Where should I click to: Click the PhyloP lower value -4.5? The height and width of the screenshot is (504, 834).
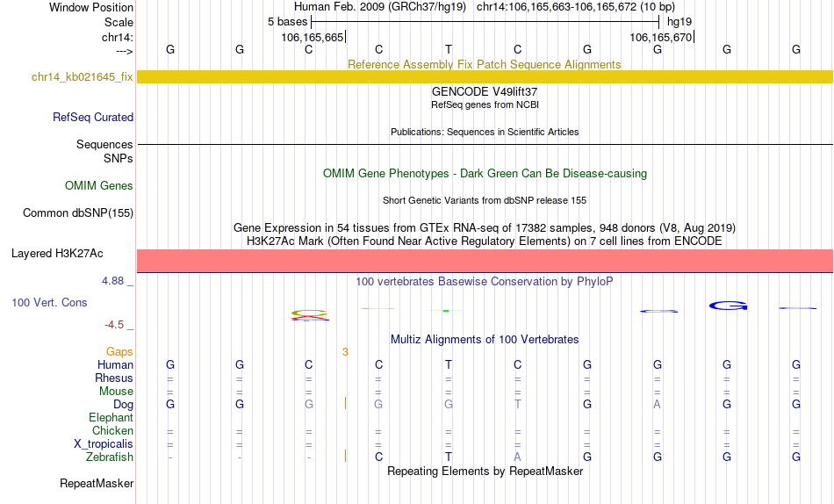[114, 325]
